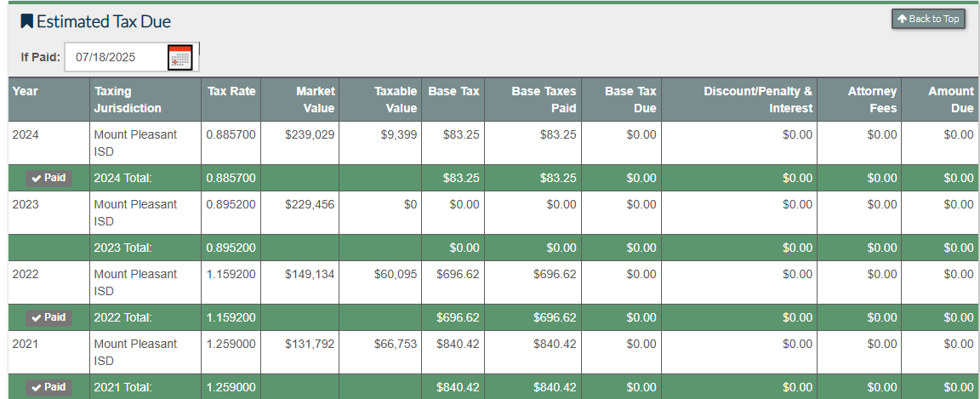The width and height of the screenshot is (980, 399).
Task: Click the $239,029 market value cell
Action: (x=310, y=134)
